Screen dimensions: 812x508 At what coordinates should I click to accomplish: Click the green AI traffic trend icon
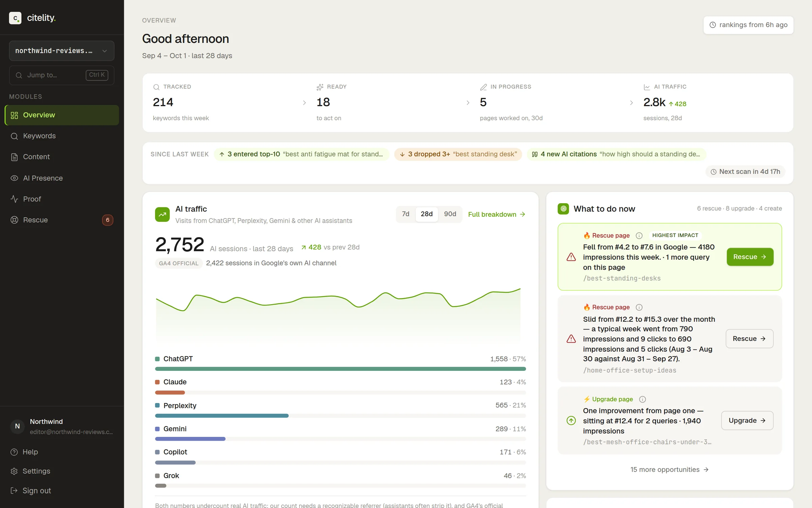162,214
